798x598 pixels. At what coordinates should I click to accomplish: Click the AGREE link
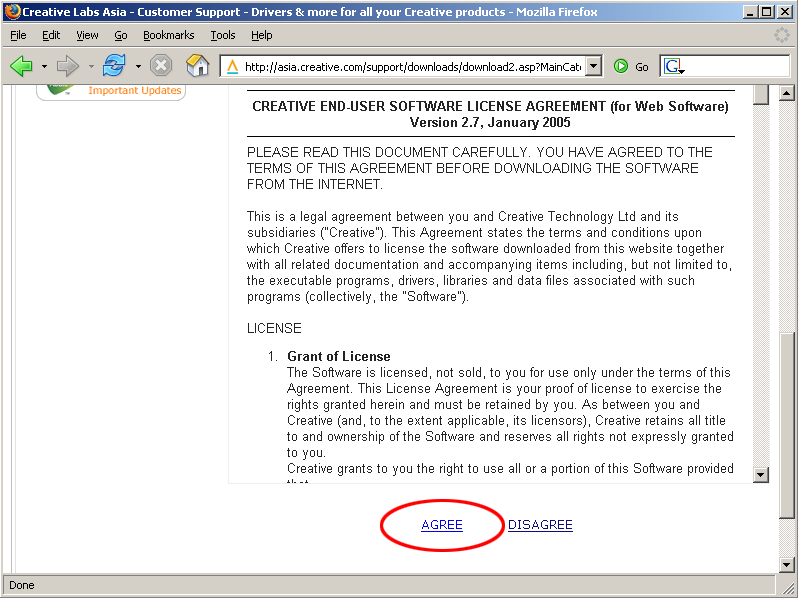[x=442, y=525]
